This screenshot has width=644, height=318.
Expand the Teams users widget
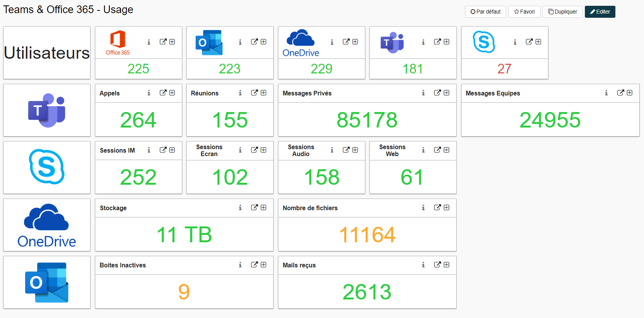coord(446,42)
